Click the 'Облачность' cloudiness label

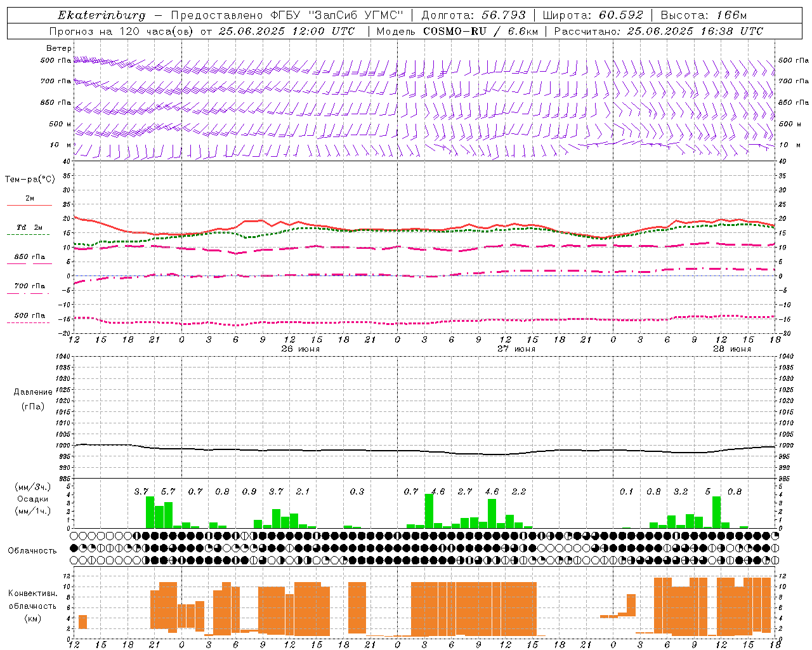32,550
